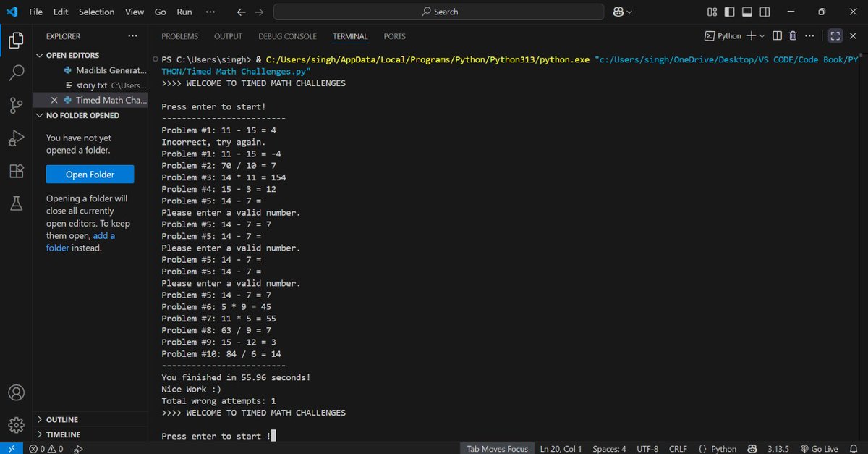
Task: Open the Run and Debug view
Action: coord(16,138)
